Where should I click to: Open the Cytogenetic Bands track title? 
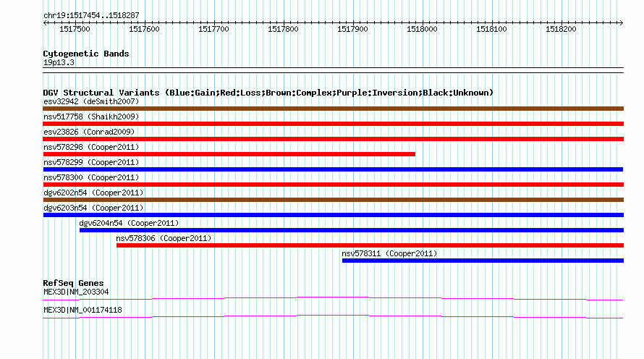pyautogui.click(x=86, y=54)
